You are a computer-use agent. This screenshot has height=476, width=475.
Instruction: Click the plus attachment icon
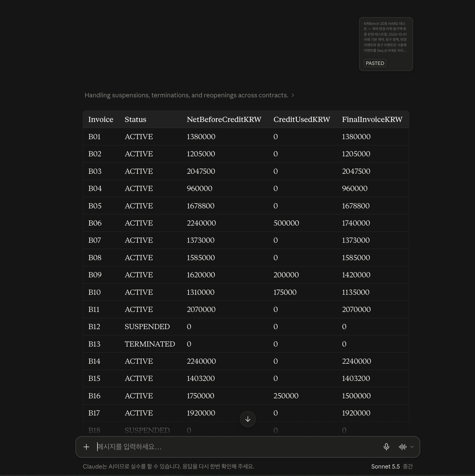click(86, 447)
